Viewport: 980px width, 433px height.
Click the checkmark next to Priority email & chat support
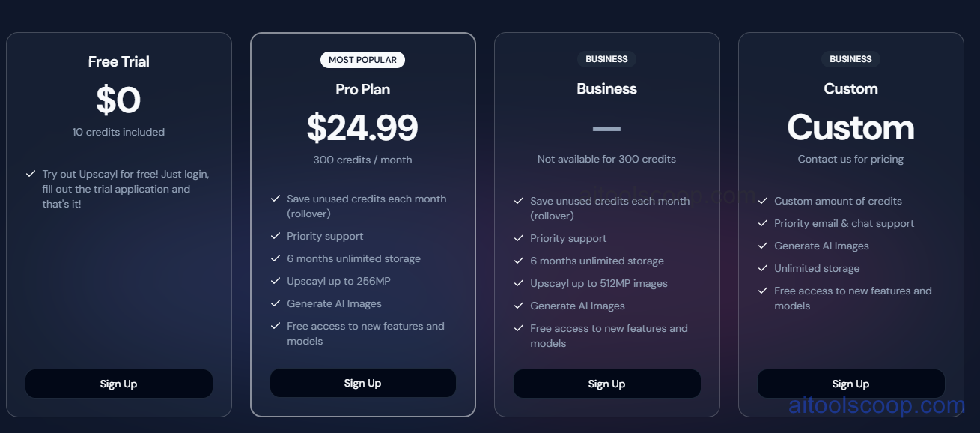762,223
